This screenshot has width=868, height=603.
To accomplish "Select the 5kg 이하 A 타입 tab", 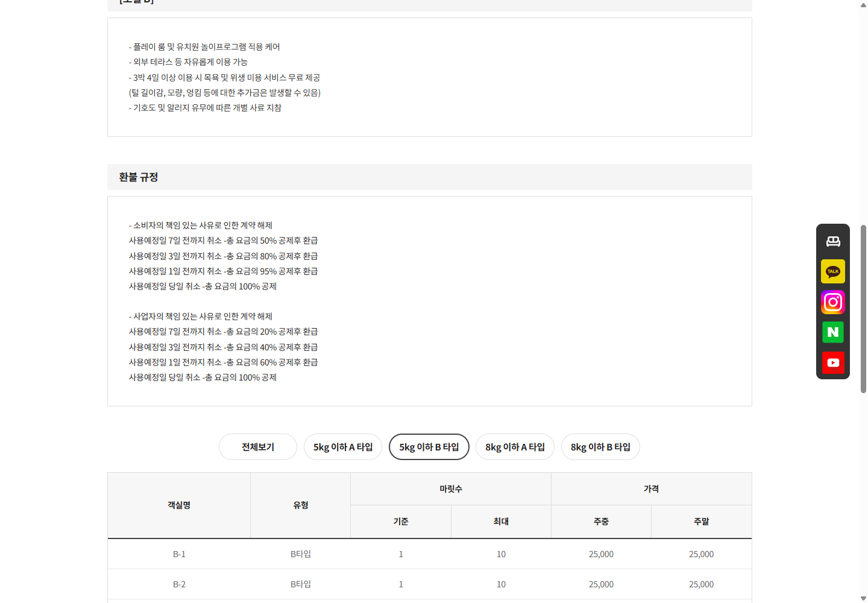I will [343, 447].
